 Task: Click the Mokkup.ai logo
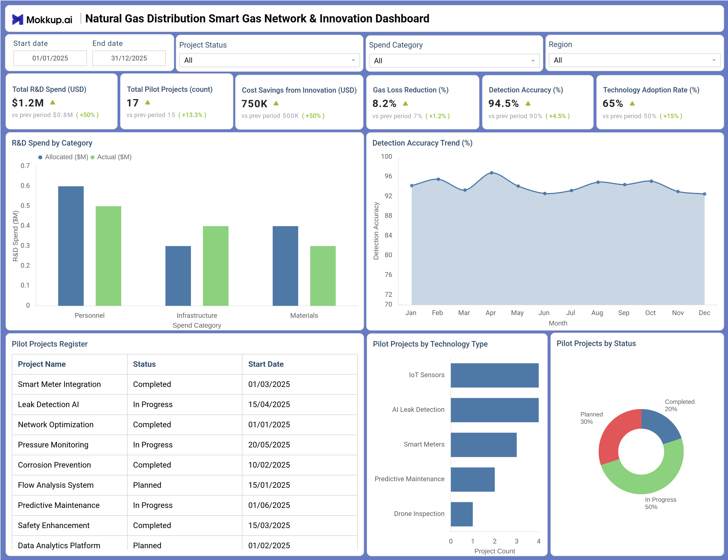[42, 19]
